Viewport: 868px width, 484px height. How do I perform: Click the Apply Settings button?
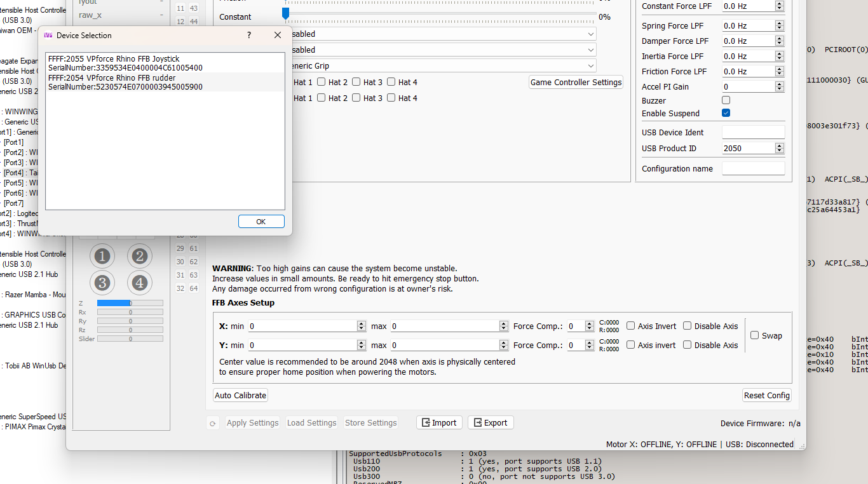coord(253,423)
